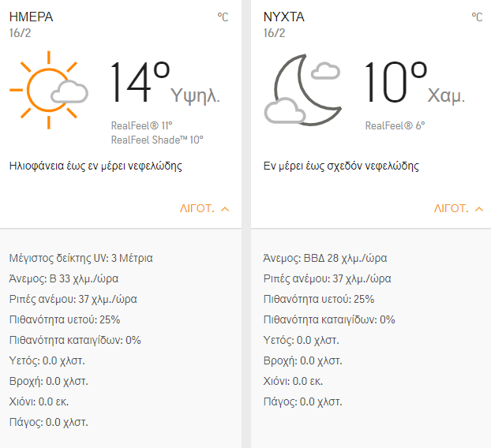Click the night phrase Εν μέρει έως σχεδόν νεφελώδης
The image size is (491, 448).
tap(341, 166)
